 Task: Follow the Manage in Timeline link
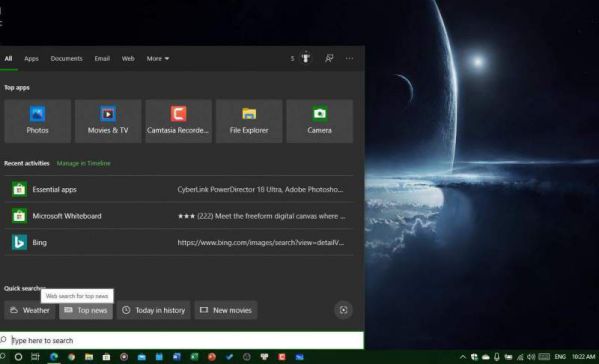click(84, 163)
